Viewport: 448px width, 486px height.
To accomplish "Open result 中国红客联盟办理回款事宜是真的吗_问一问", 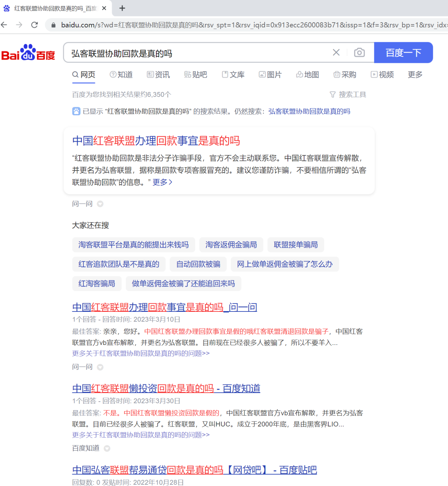I will pyautogui.click(x=165, y=307).
